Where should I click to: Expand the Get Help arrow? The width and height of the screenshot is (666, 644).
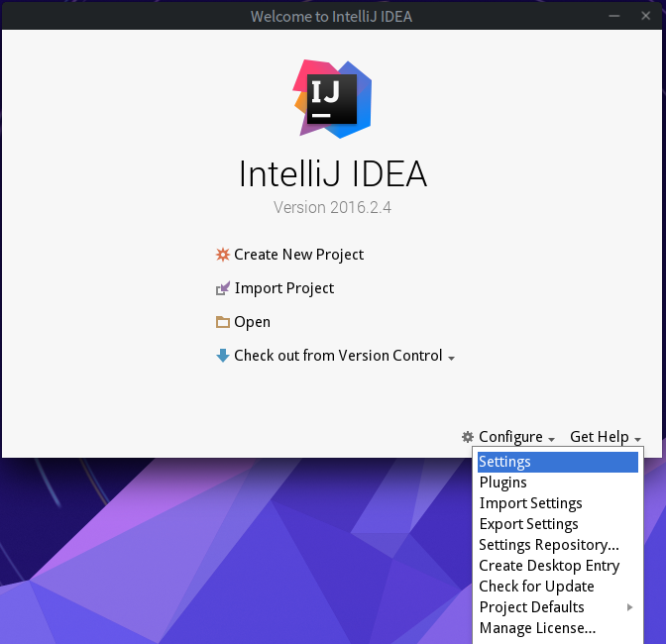(x=637, y=439)
